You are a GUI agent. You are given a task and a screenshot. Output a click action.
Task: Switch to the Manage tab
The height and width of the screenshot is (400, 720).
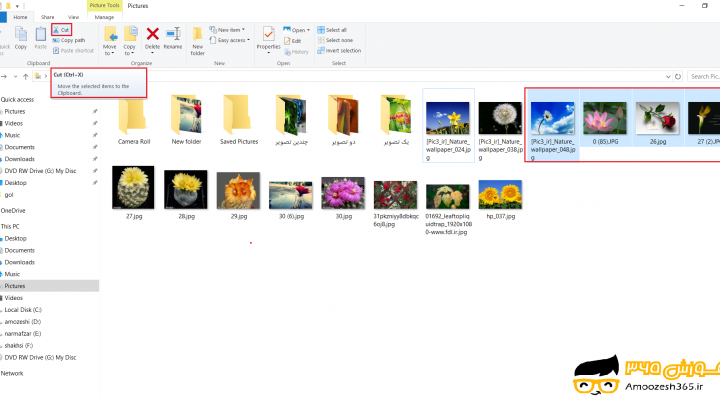[x=104, y=17]
